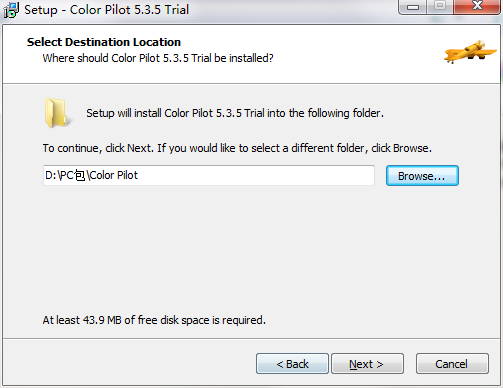This screenshot has width=503, height=388.
Task: Go to previous step with < Back
Action: (292, 364)
